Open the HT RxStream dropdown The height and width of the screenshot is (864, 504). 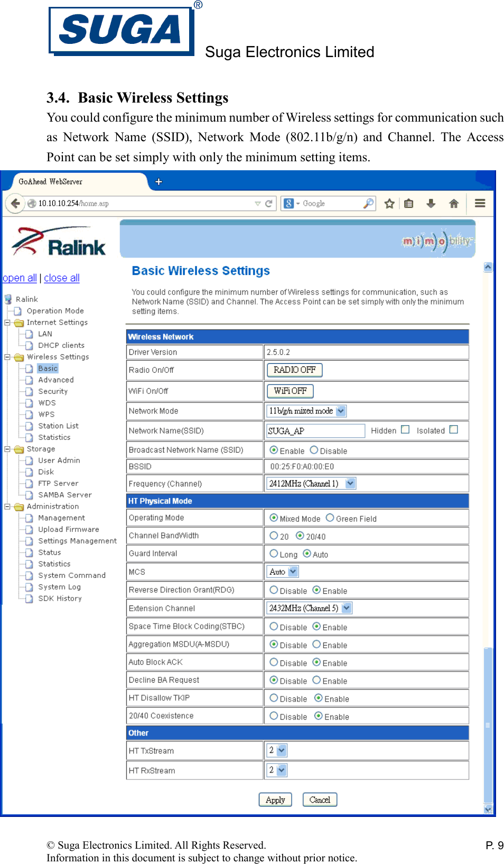click(277, 770)
